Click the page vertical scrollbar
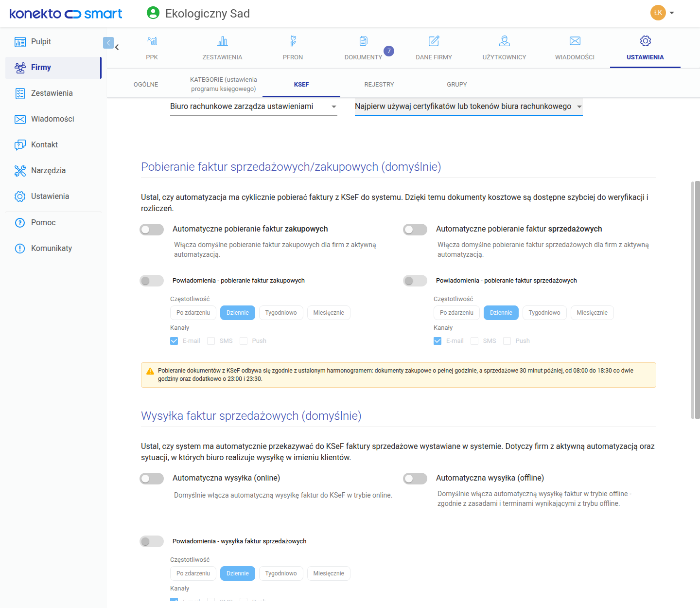This screenshot has width=700, height=608. coord(697,300)
